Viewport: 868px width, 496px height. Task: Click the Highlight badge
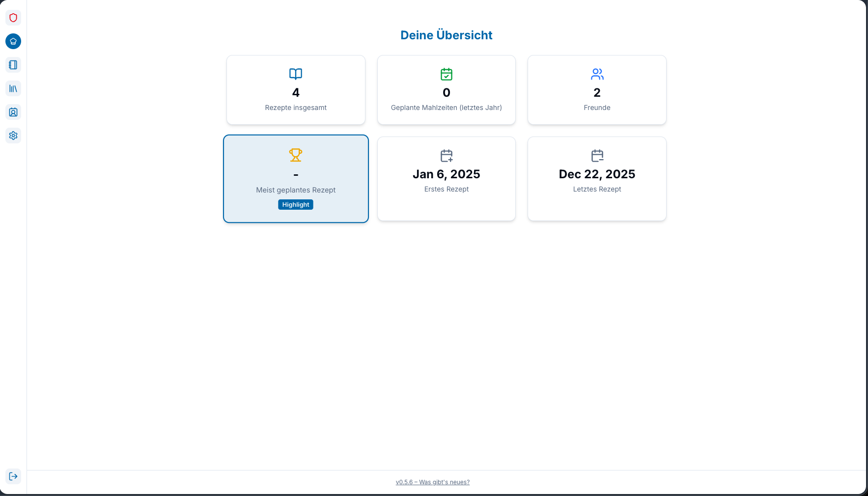click(x=296, y=205)
